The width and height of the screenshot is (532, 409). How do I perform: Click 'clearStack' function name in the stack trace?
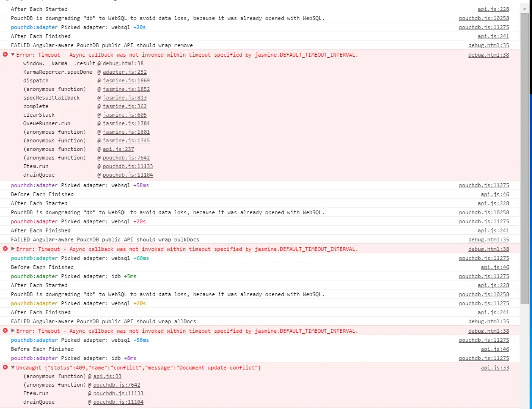point(39,115)
